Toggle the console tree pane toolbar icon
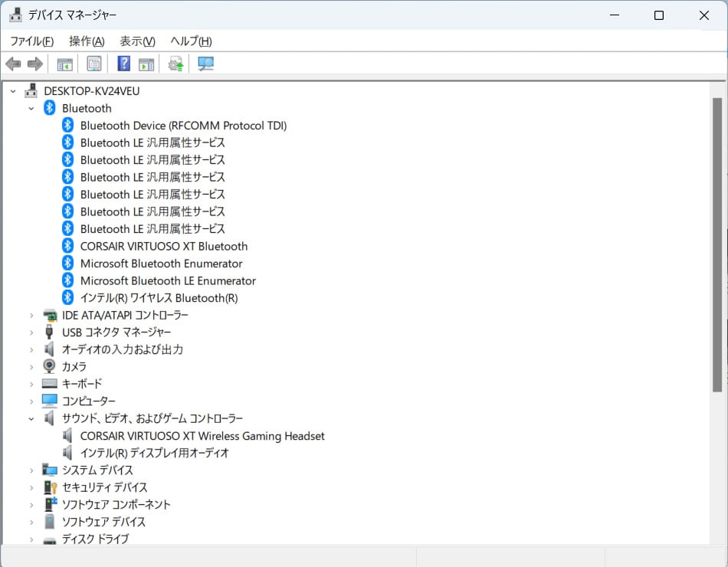 64,64
